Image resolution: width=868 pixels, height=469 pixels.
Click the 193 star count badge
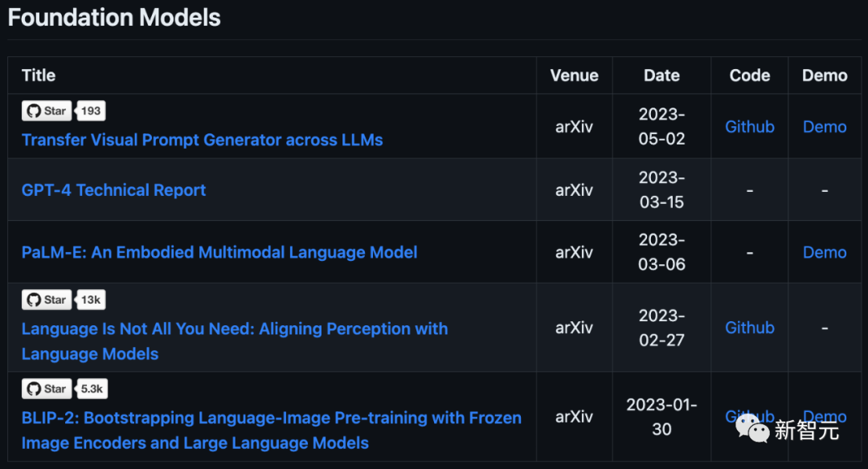click(x=91, y=111)
